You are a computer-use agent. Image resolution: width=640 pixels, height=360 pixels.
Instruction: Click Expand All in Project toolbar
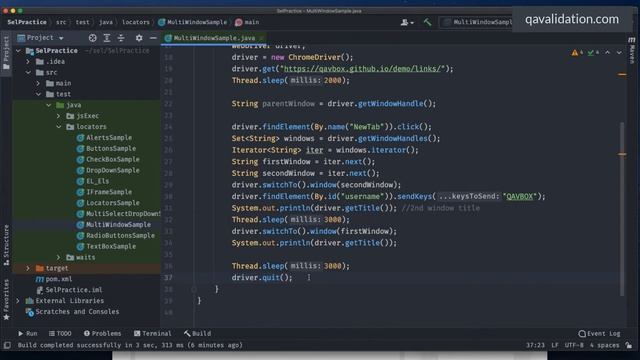107,38
